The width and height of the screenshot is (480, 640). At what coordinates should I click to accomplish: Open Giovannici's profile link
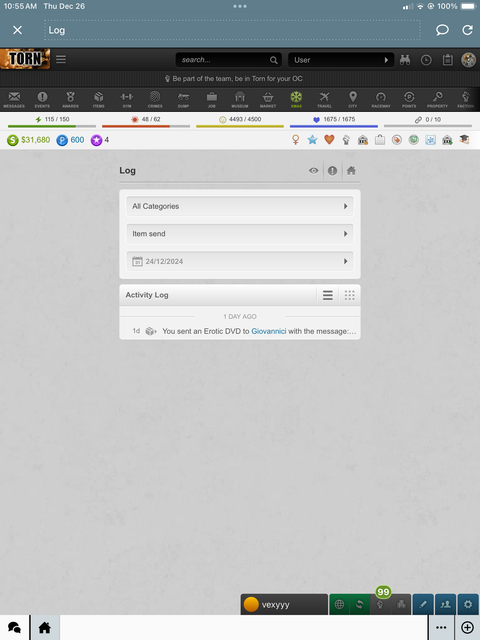point(269,331)
